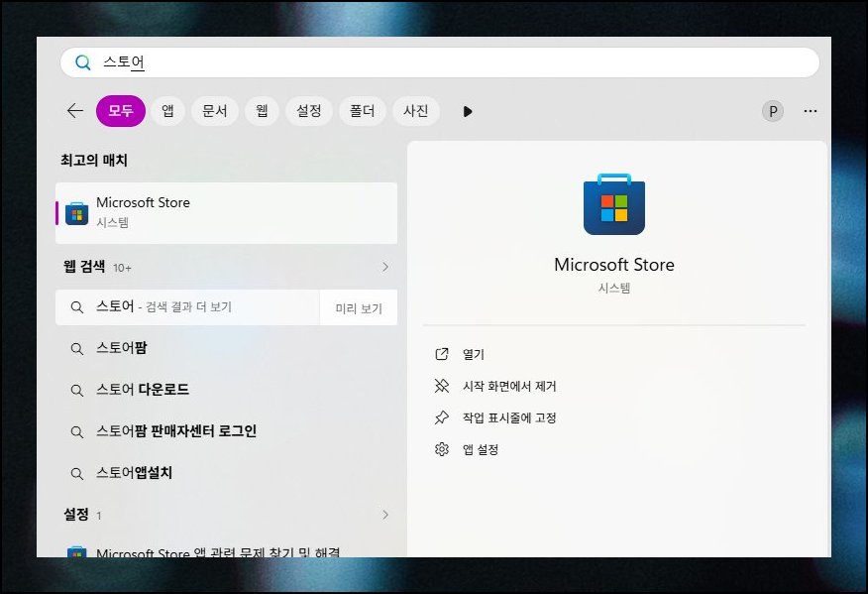This screenshot has width=868, height=594.
Task: Select the 웹 filter tab
Action: coord(262,111)
